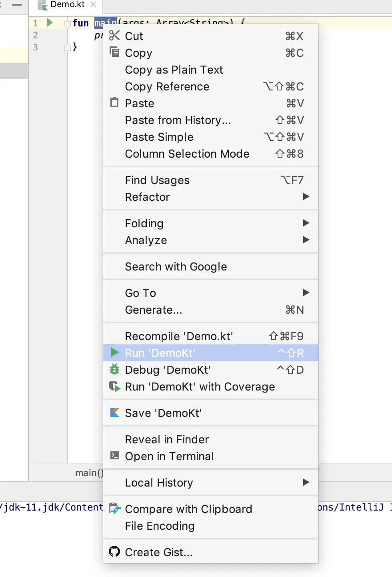Close the Demo.kt tab

pos(93,5)
